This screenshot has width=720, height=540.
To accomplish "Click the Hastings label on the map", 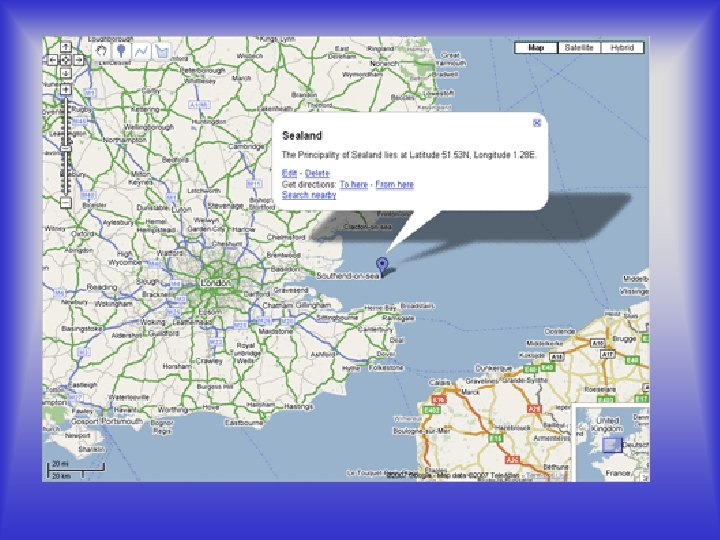I will [298, 407].
